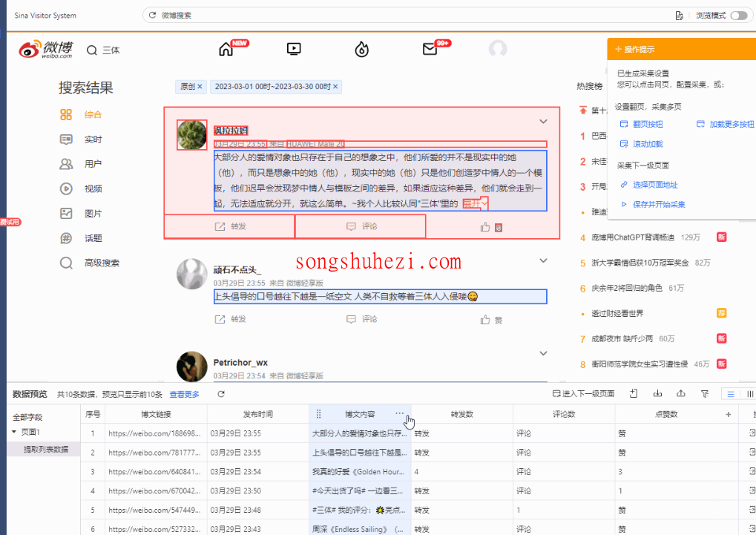The height and width of the screenshot is (535, 756).
Task: Collapse the 页面1 tree node
Action: pyautogui.click(x=14, y=432)
